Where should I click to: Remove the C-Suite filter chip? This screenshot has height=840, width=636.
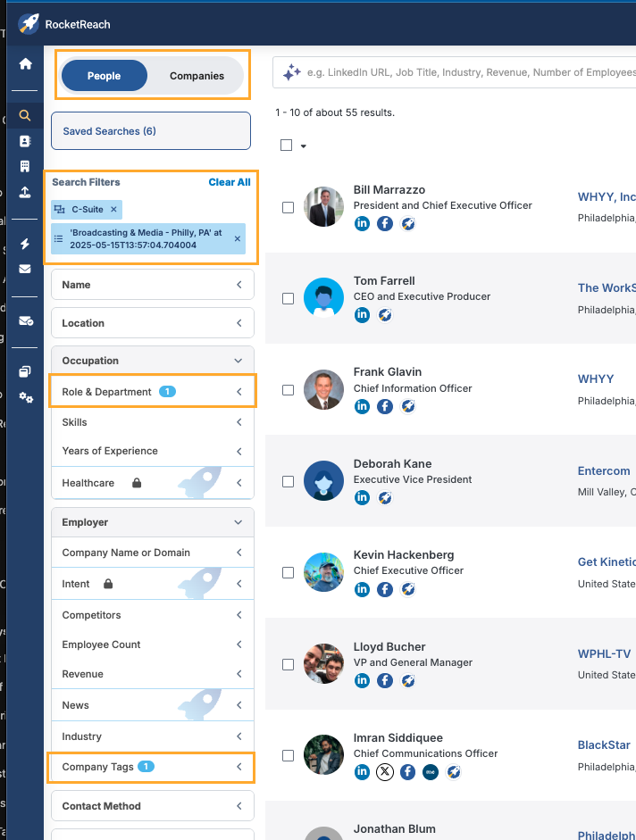pyautogui.click(x=113, y=210)
